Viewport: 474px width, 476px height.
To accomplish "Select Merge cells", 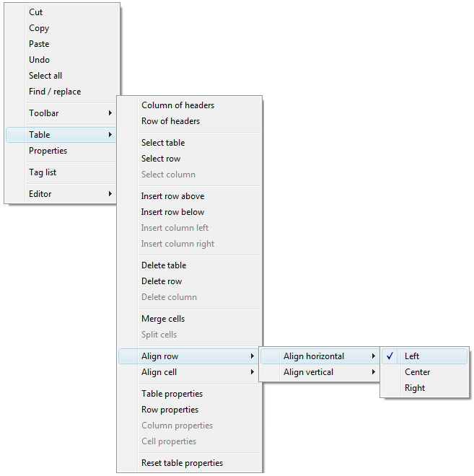I will pos(190,319).
